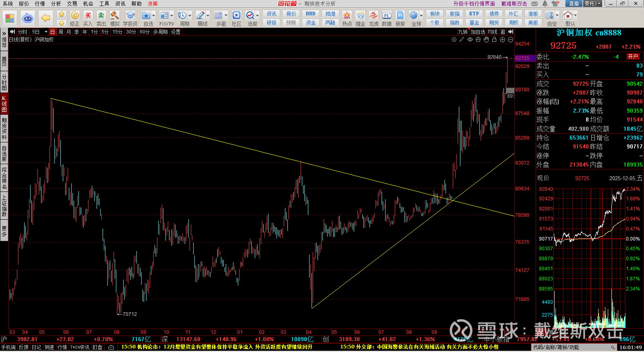Zoom in chart with plus circle icon
644x352 pixels.
(x=502, y=40)
